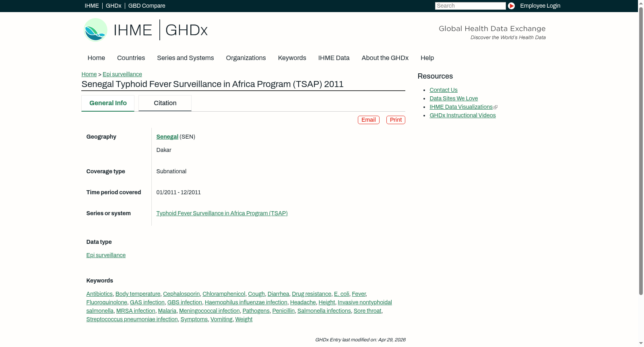
Task: Click the '01/2011 - 12/2011' time period text
Action: (178, 192)
